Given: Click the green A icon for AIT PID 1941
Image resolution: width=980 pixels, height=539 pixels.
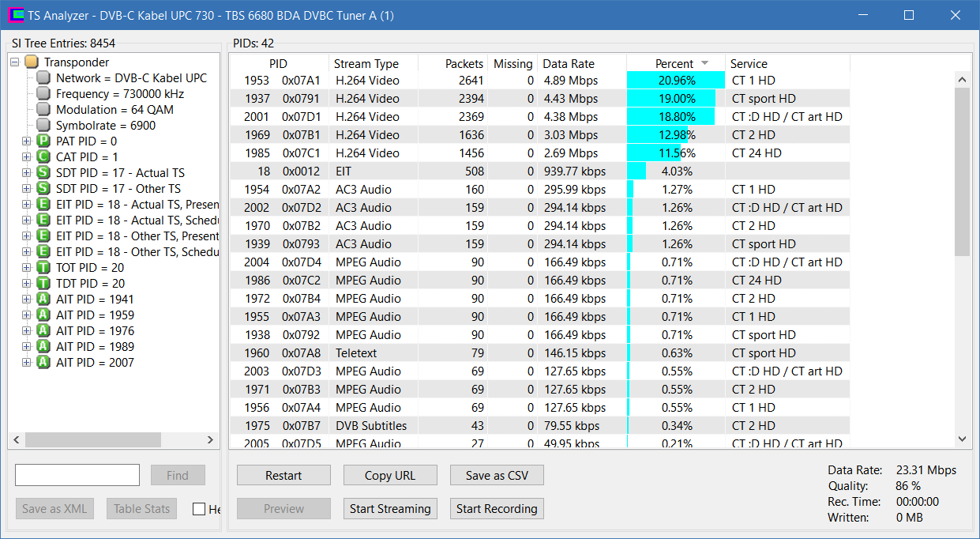Looking at the screenshot, I should (43, 300).
